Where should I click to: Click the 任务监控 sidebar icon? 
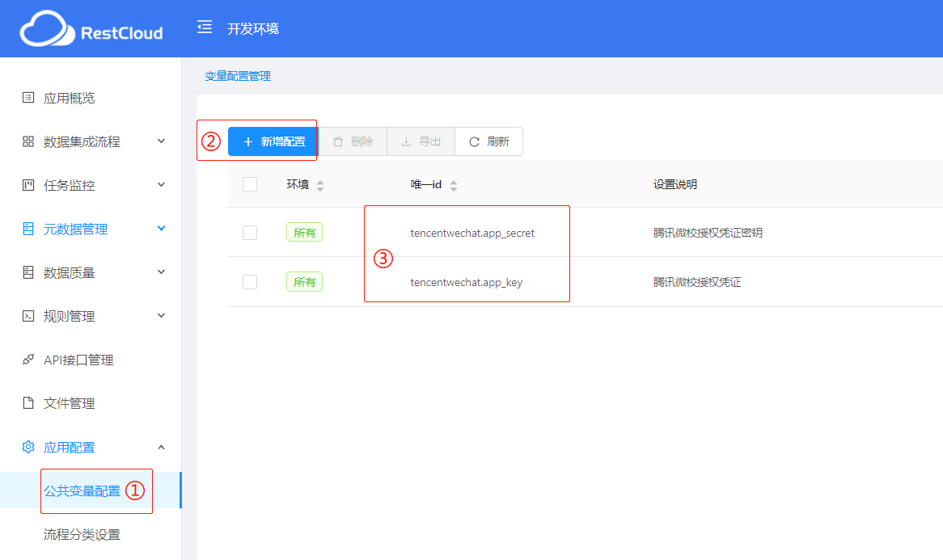[x=28, y=185]
